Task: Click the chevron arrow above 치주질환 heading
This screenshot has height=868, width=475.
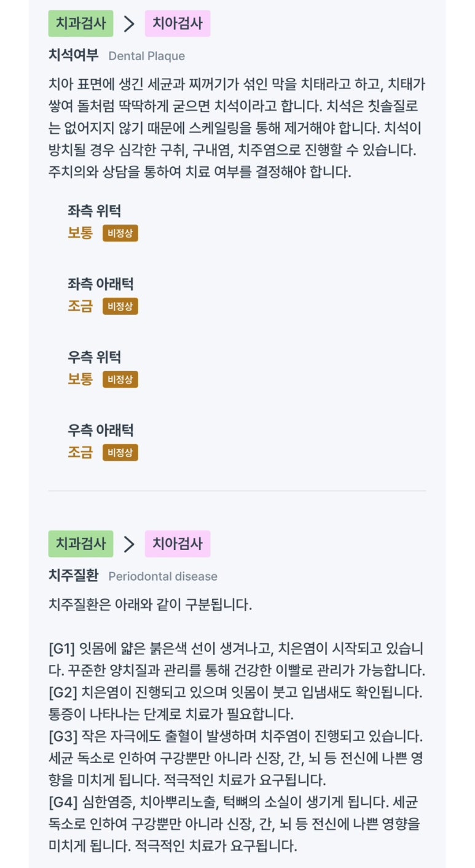Action: tap(129, 544)
